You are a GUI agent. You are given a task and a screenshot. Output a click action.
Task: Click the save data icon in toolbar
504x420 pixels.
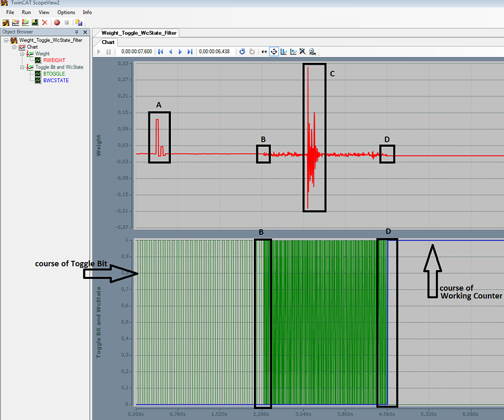click(x=79, y=23)
